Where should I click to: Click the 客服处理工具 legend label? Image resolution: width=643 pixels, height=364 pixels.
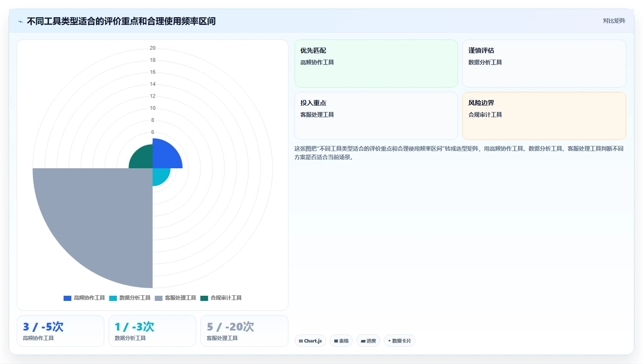(180, 298)
